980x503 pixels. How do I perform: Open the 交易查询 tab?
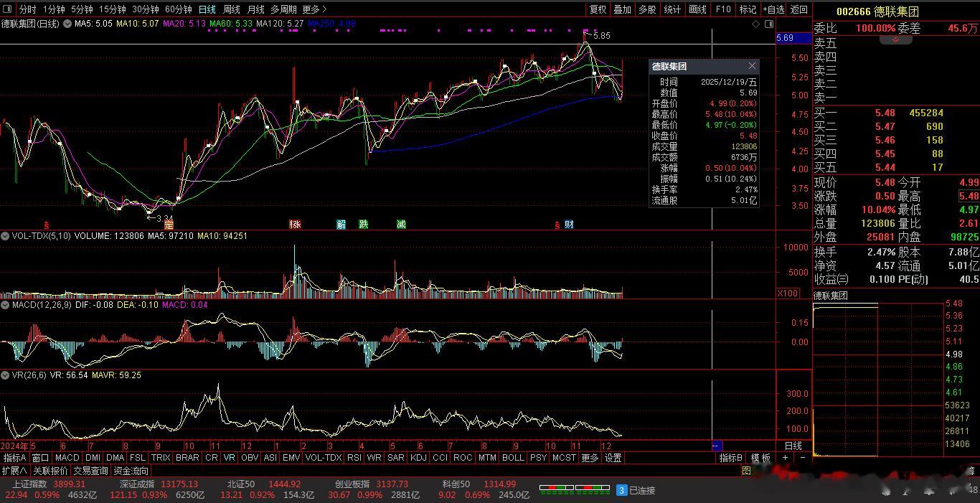tap(90, 471)
